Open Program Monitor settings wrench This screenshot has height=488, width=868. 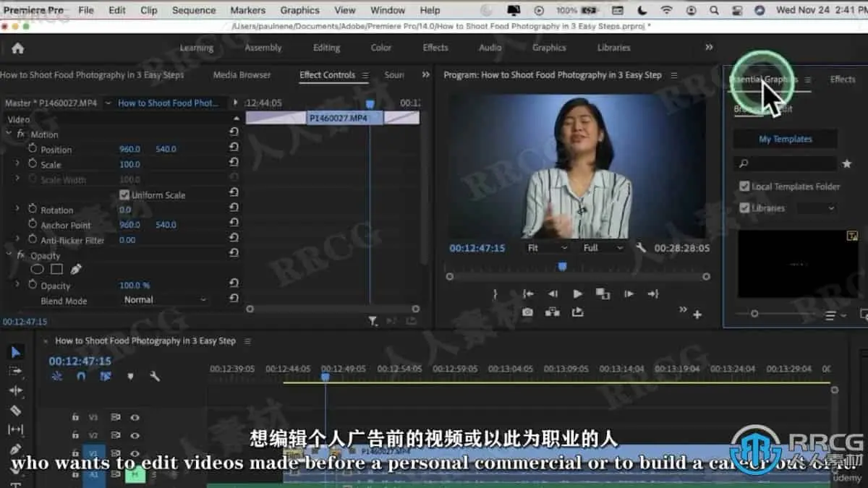point(640,247)
